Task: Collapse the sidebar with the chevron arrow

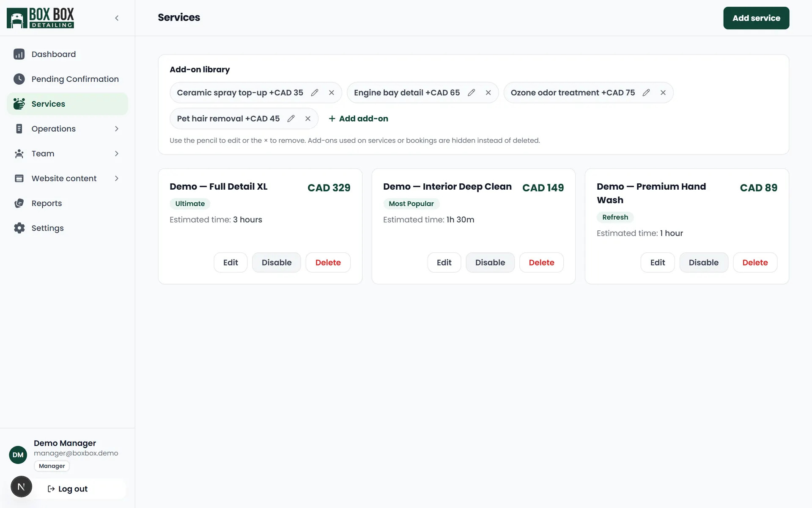Action: click(117, 18)
